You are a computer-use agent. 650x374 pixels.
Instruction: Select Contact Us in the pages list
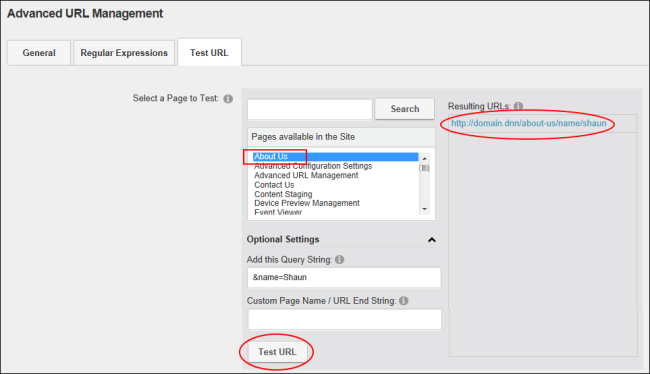pos(274,185)
